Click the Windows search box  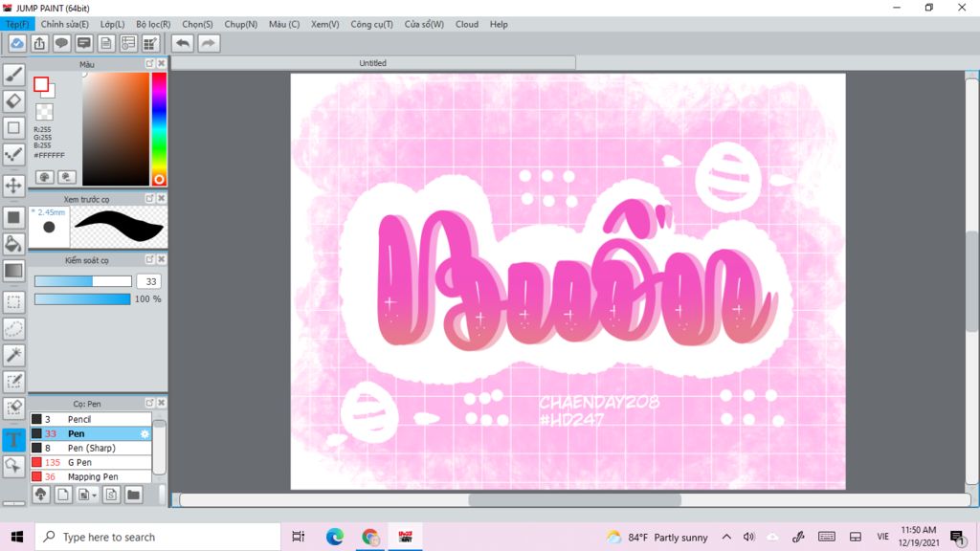coord(158,538)
